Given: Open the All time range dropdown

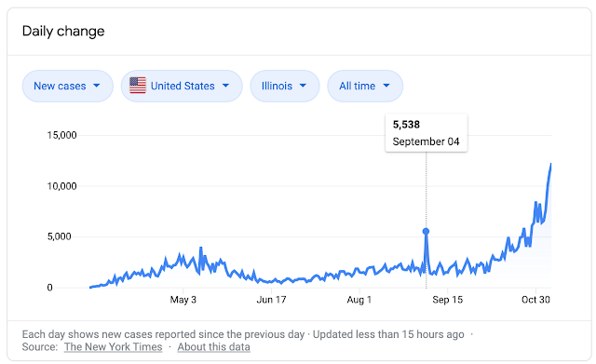Looking at the screenshot, I should pyautogui.click(x=365, y=86).
